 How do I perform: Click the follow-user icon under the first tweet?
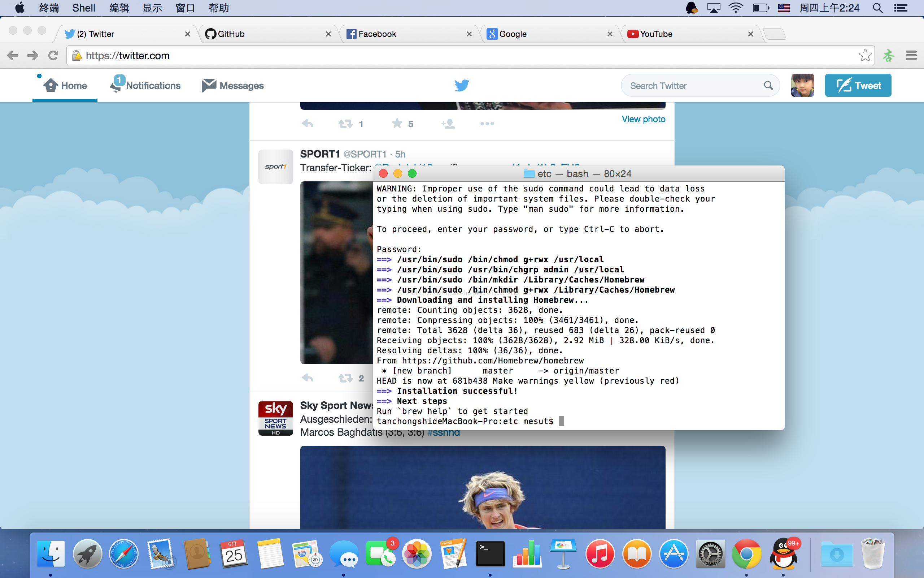point(448,124)
